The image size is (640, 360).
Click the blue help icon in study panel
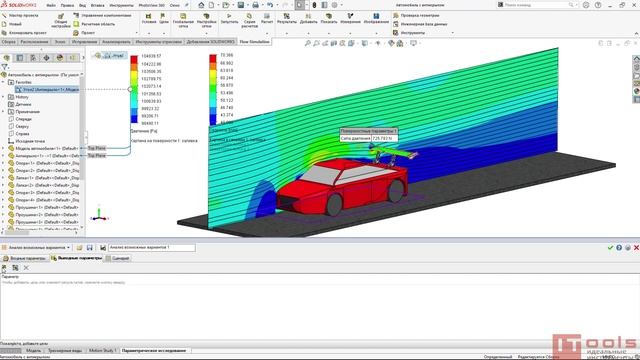619,248
